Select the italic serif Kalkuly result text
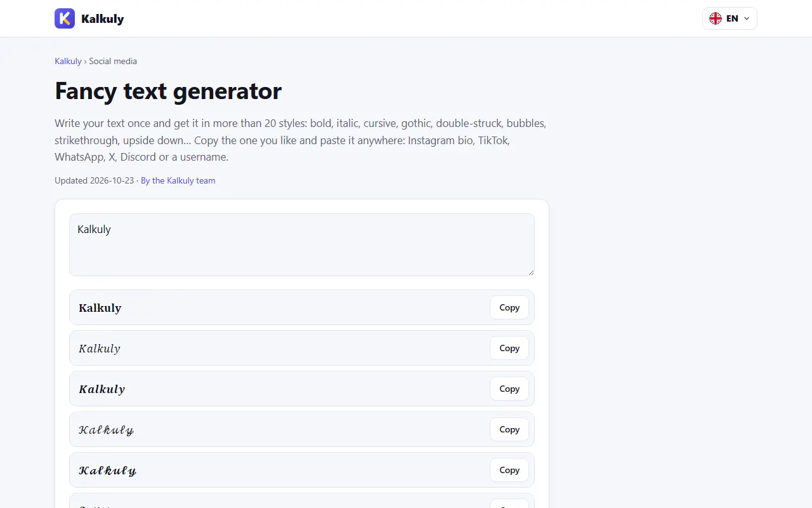The height and width of the screenshot is (508, 812). point(100,349)
